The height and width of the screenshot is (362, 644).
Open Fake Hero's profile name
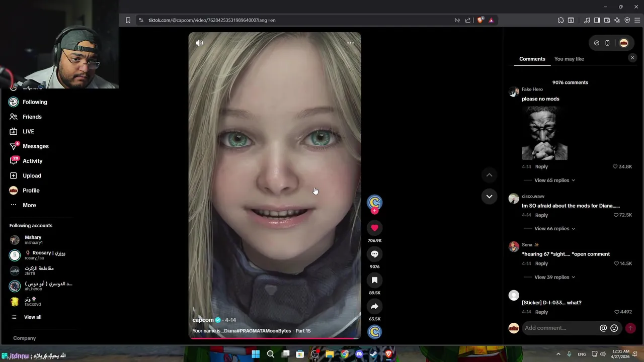[532, 89]
